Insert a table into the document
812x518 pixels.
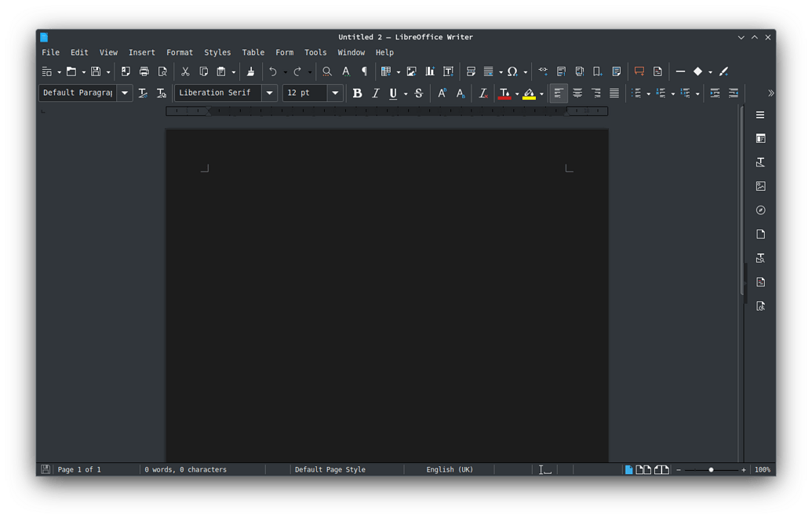coord(387,71)
